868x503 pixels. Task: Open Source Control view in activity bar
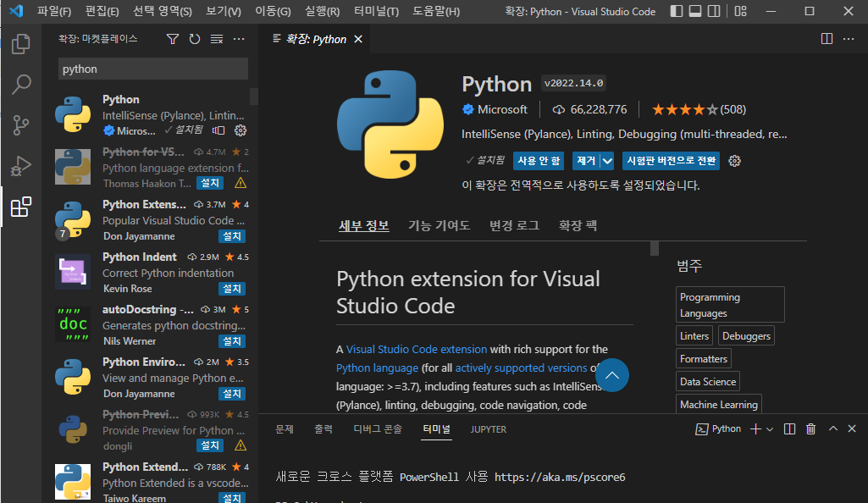point(21,125)
